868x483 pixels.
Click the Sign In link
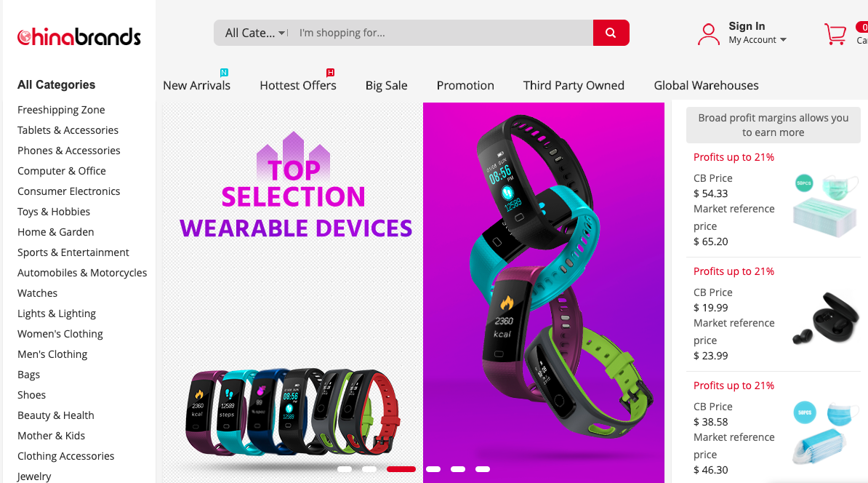coord(747,26)
